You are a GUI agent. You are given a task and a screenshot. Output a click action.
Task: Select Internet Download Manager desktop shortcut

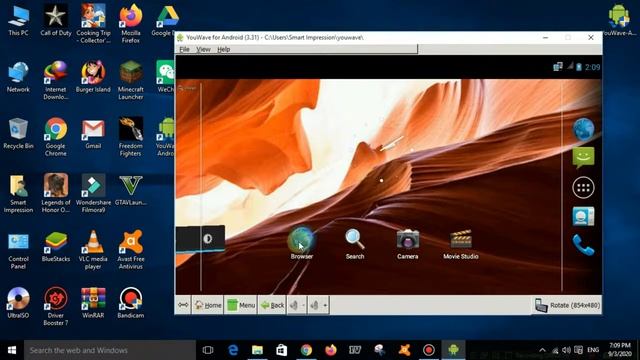[56, 80]
